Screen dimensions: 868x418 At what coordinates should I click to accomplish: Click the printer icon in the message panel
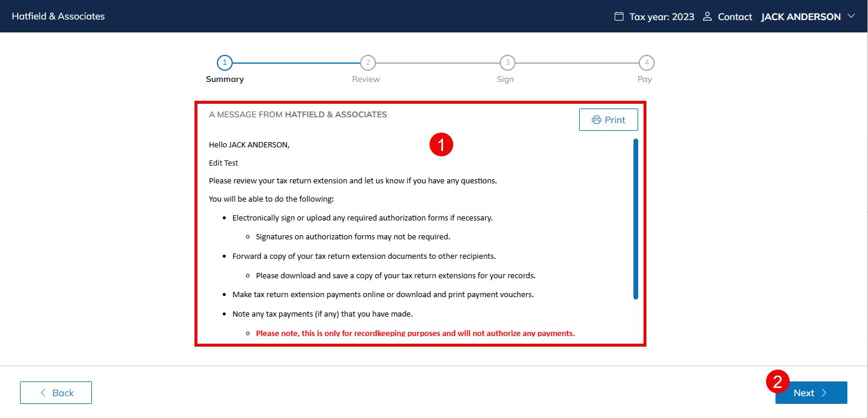[x=596, y=120]
